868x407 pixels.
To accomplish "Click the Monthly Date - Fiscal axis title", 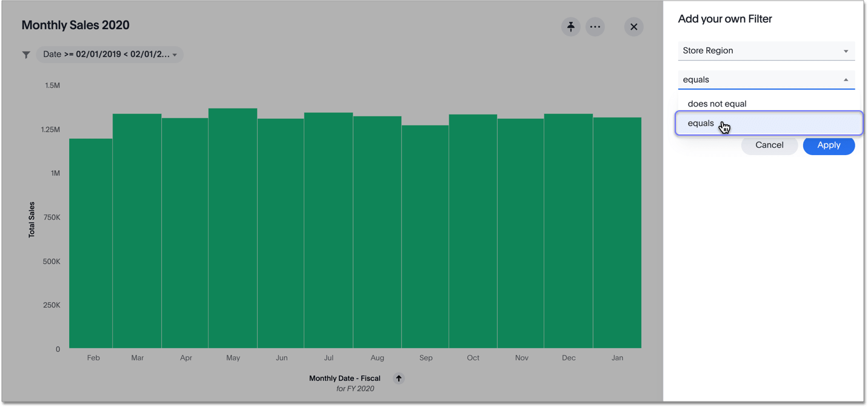I will click(x=344, y=379).
